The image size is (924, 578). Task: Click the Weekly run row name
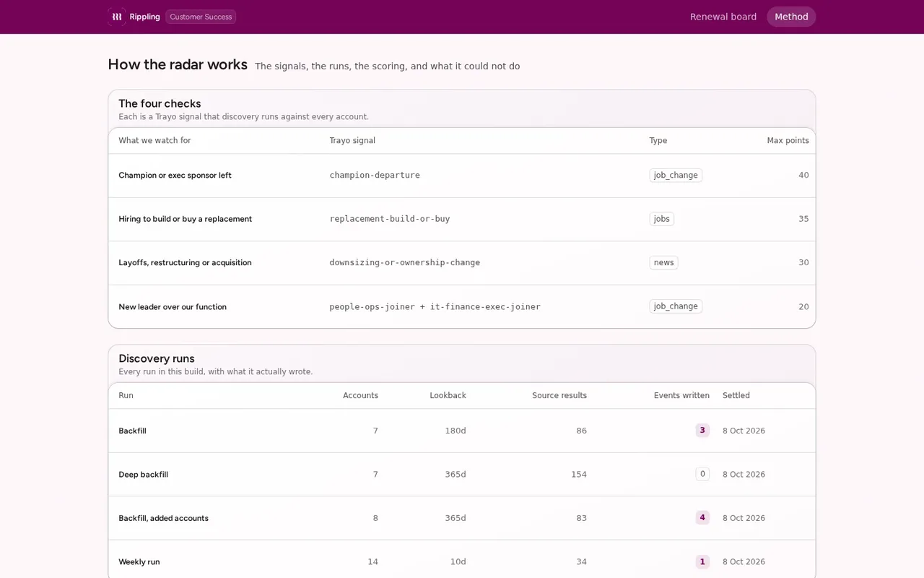click(x=139, y=562)
